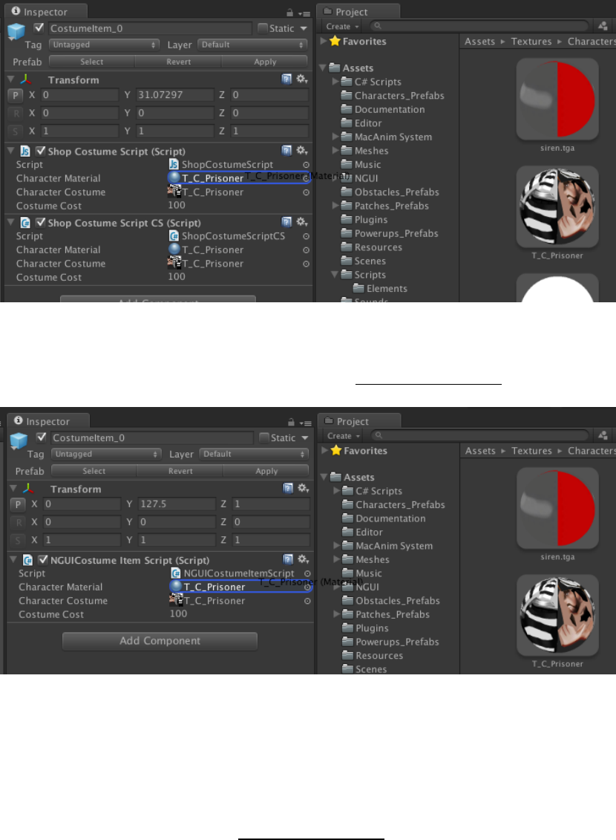Select the siren.tga red material thumbnail in the upper Project panel
The height and width of the screenshot is (840, 616).
tap(557, 99)
